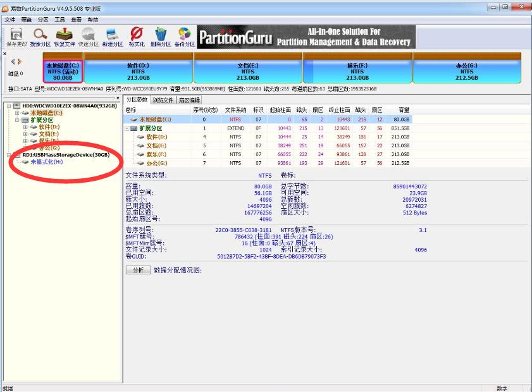Switch to the 扇区编辑 tab

pos(189,100)
